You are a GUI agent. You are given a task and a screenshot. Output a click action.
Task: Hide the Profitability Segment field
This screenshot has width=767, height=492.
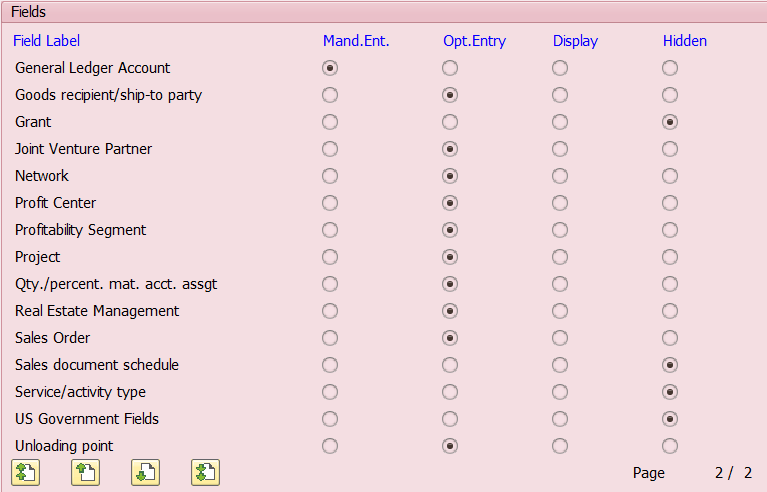pyautogui.click(x=670, y=230)
